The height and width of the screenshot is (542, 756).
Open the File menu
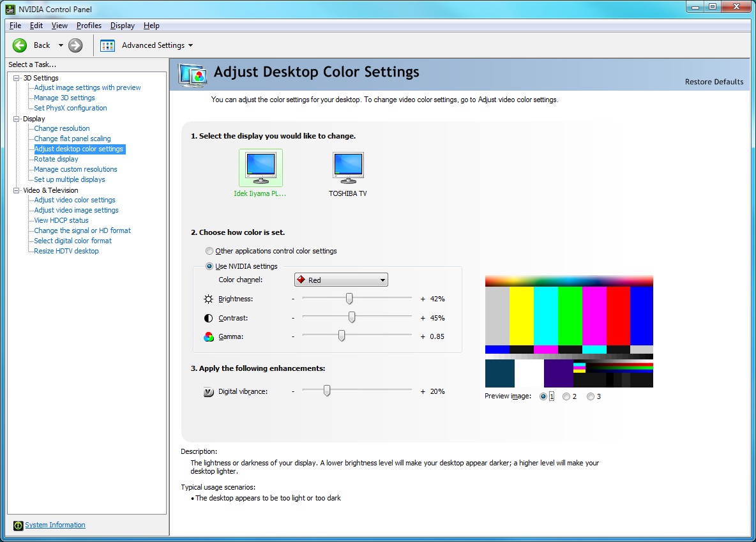tap(15, 26)
